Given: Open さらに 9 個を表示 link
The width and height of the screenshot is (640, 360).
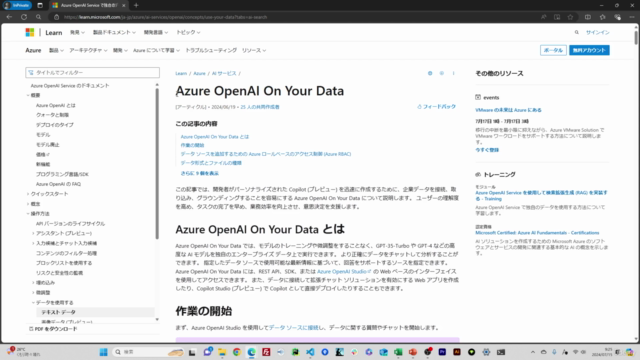Looking at the screenshot, I should coord(200,173).
